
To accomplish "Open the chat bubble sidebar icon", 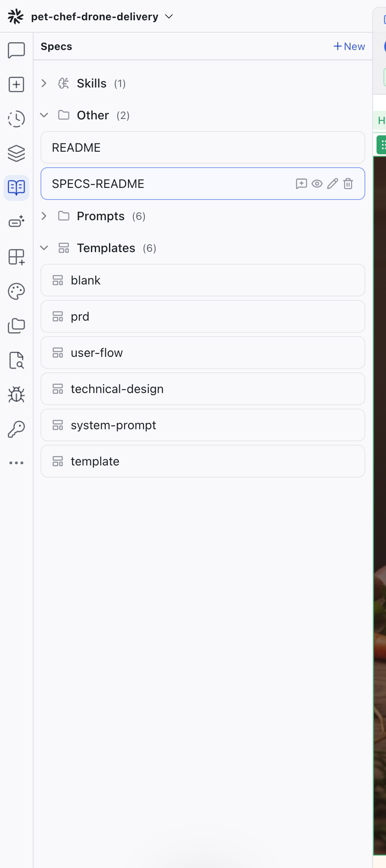I will [16, 50].
